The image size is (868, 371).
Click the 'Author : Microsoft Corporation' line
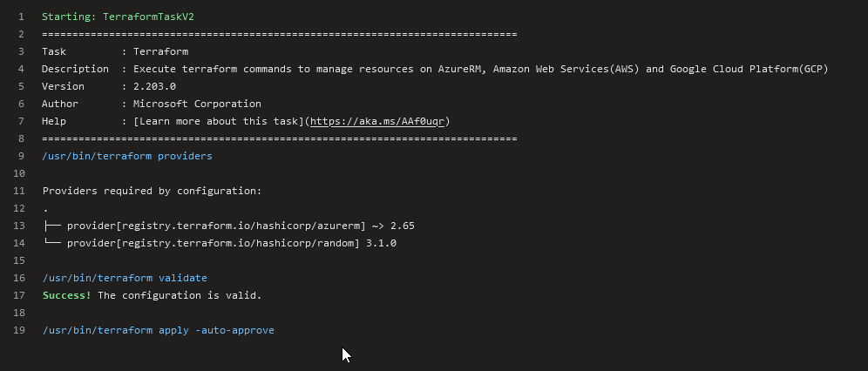[x=151, y=104]
